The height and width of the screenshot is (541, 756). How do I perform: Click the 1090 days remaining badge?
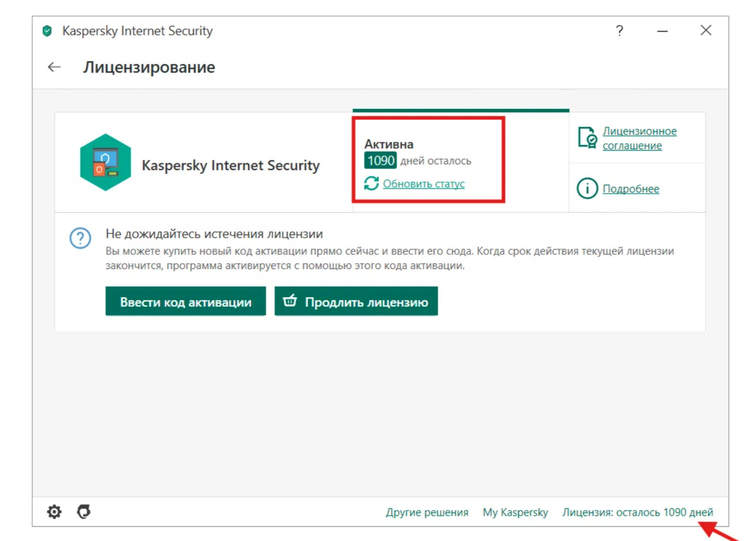[380, 160]
